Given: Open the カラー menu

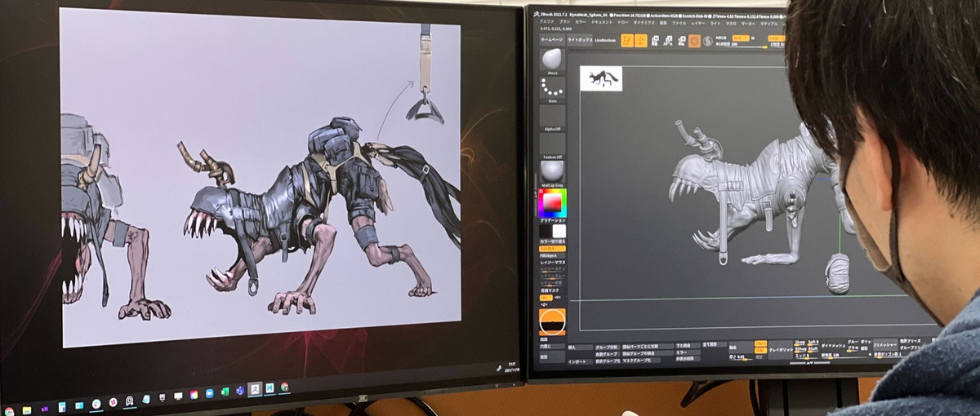Looking at the screenshot, I should pos(581,22).
